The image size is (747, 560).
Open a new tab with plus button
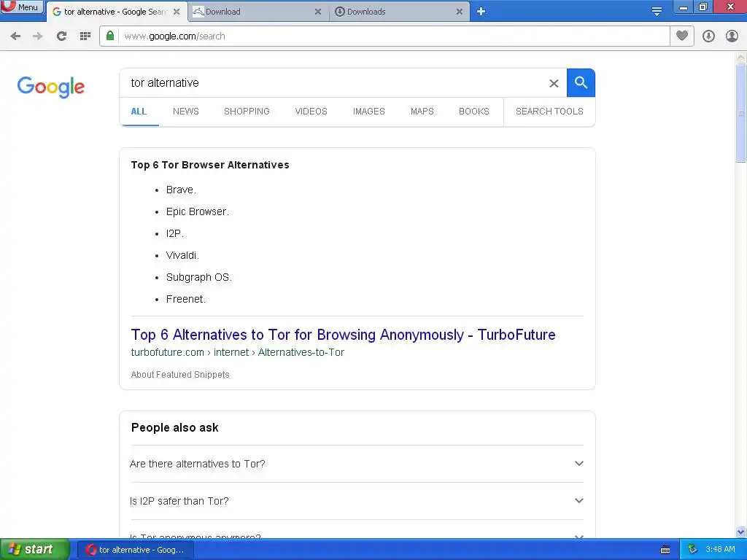pos(481,12)
